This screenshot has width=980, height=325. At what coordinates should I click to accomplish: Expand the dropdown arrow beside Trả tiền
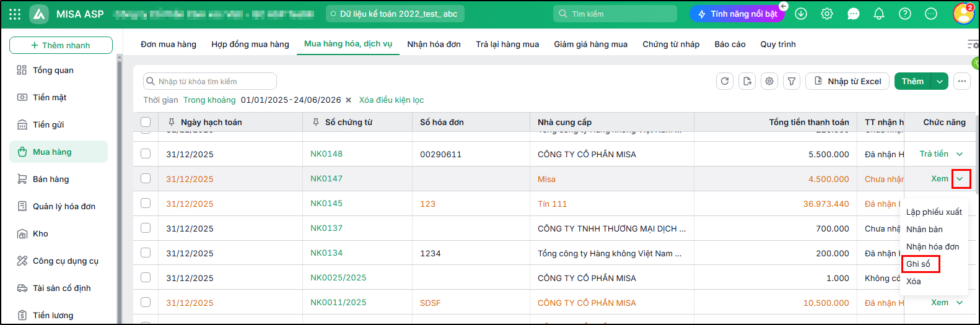pos(960,154)
